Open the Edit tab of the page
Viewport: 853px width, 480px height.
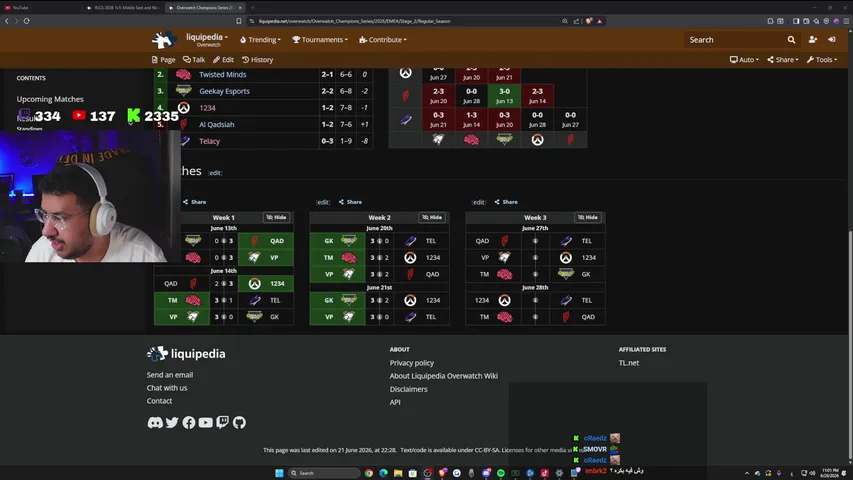[x=224, y=60]
